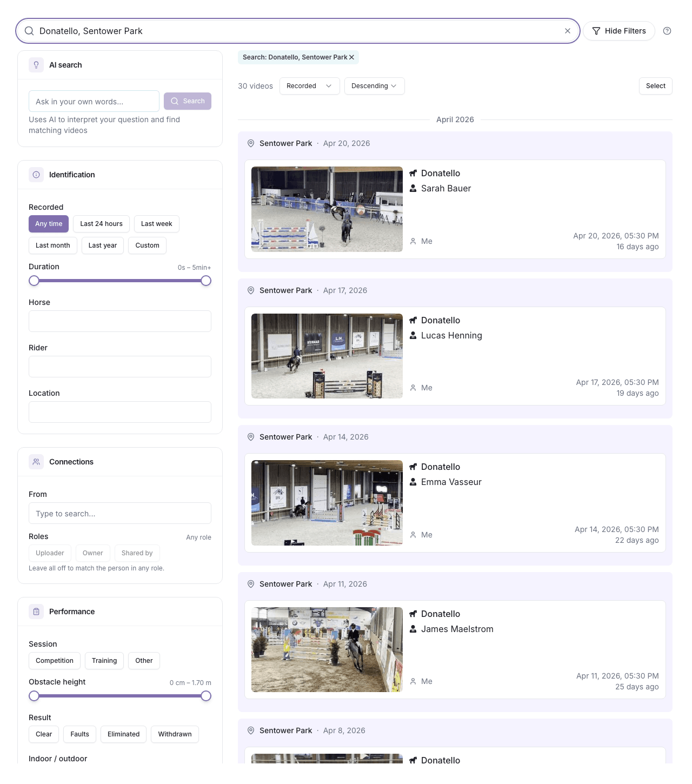Click the Select button
The image size is (692, 784).
click(656, 86)
